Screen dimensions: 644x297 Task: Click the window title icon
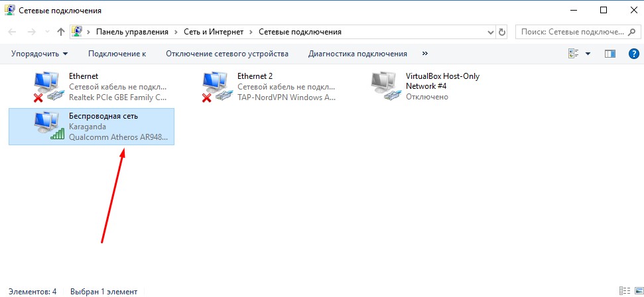click(10, 10)
